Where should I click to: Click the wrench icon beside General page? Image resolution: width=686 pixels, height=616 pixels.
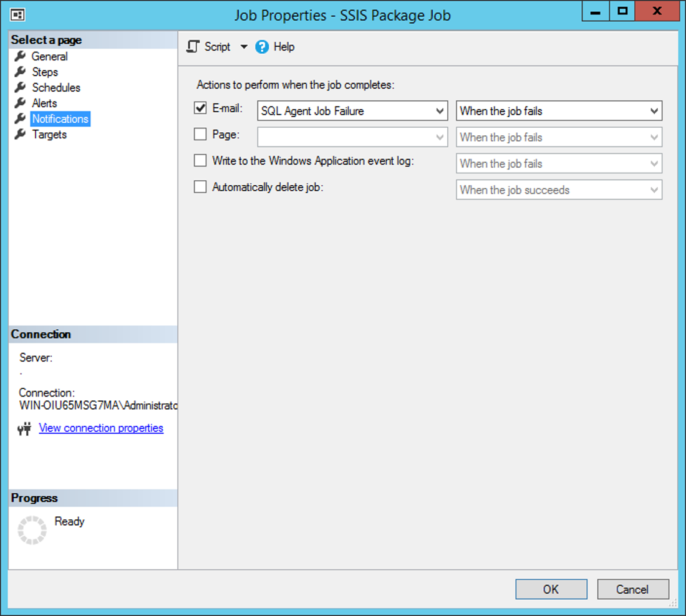click(19, 56)
